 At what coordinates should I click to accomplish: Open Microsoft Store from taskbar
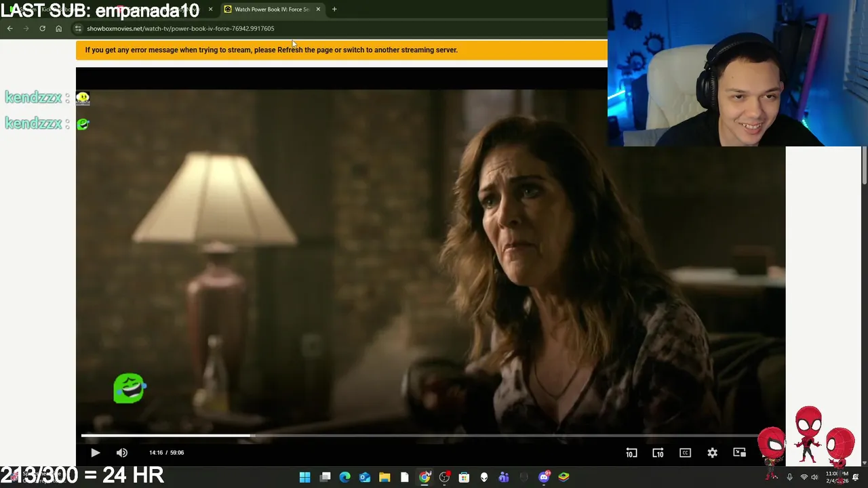(464, 477)
